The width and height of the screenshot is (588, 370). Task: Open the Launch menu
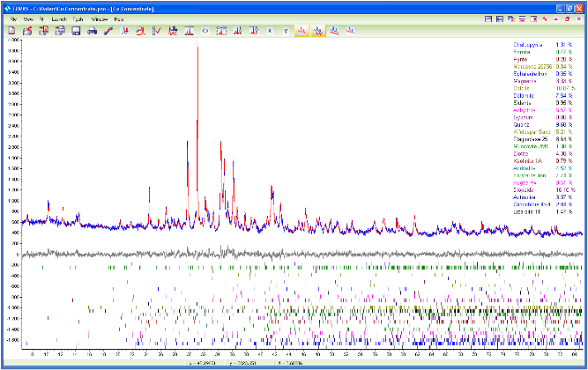58,18
